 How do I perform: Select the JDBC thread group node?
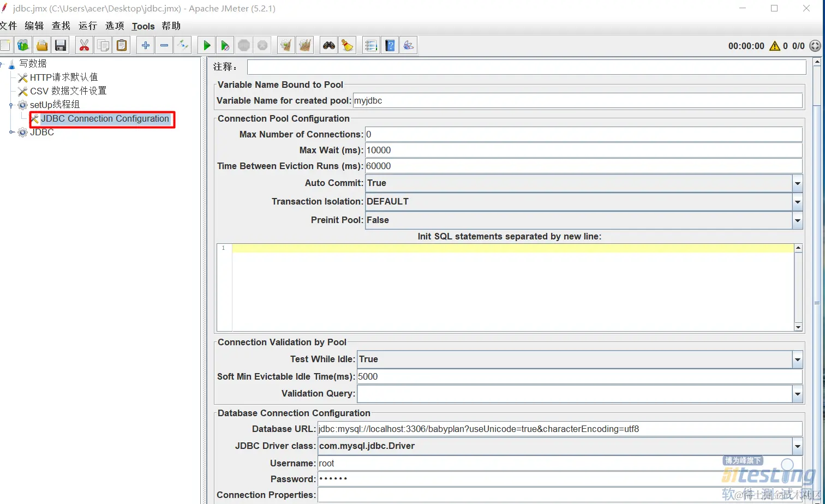click(42, 132)
